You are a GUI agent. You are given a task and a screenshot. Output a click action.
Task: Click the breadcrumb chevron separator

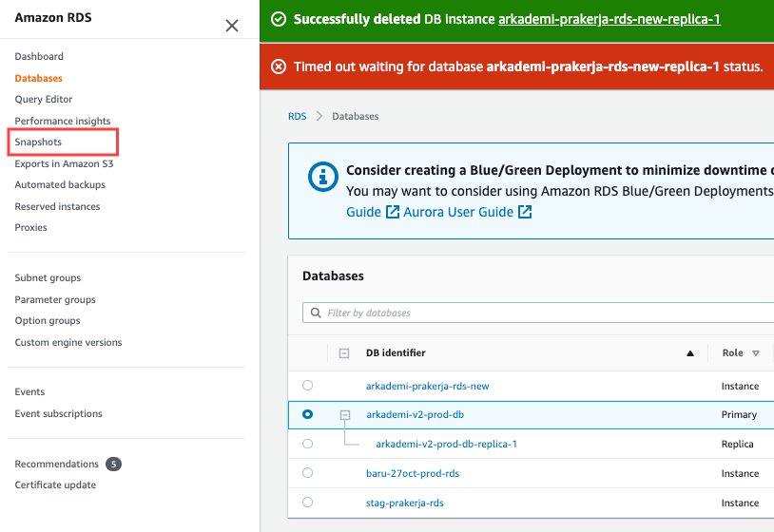(x=319, y=116)
